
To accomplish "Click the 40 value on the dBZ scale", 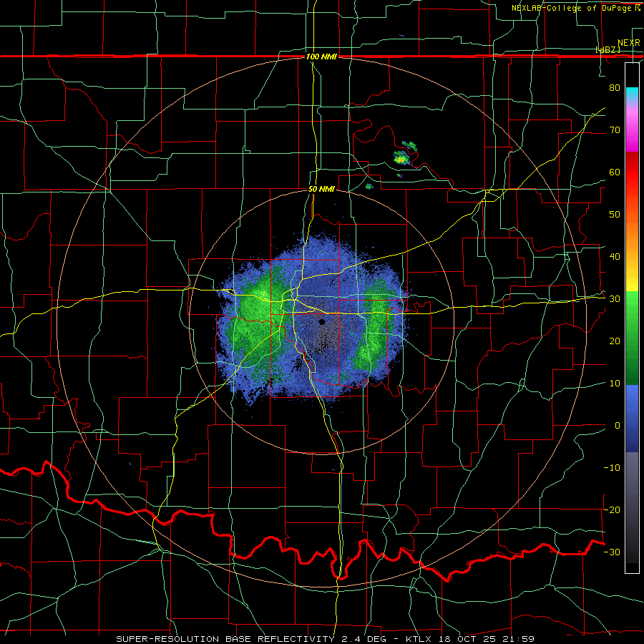I will pyautogui.click(x=615, y=257).
